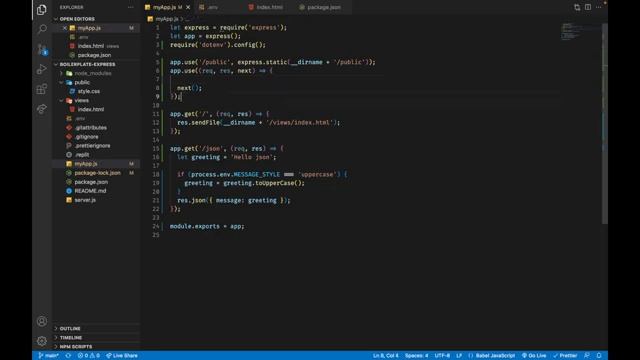
Task: Click the feedback icon in status bar
Action: 587,356
